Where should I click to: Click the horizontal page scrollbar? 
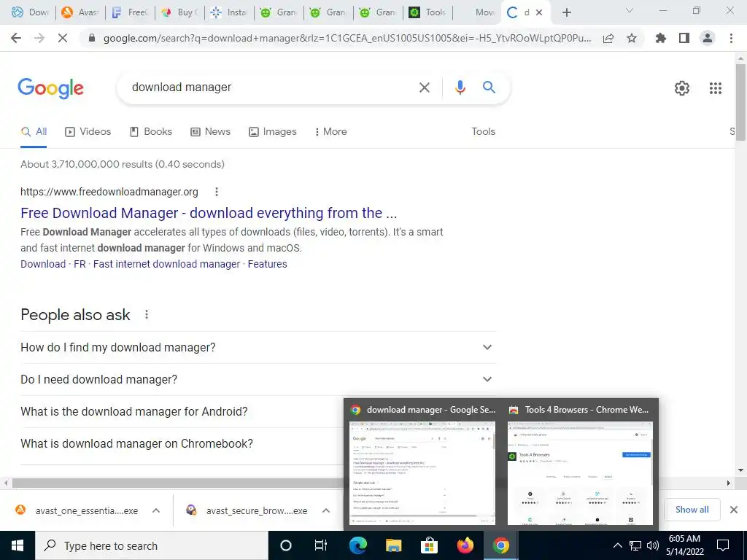point(179,483)
